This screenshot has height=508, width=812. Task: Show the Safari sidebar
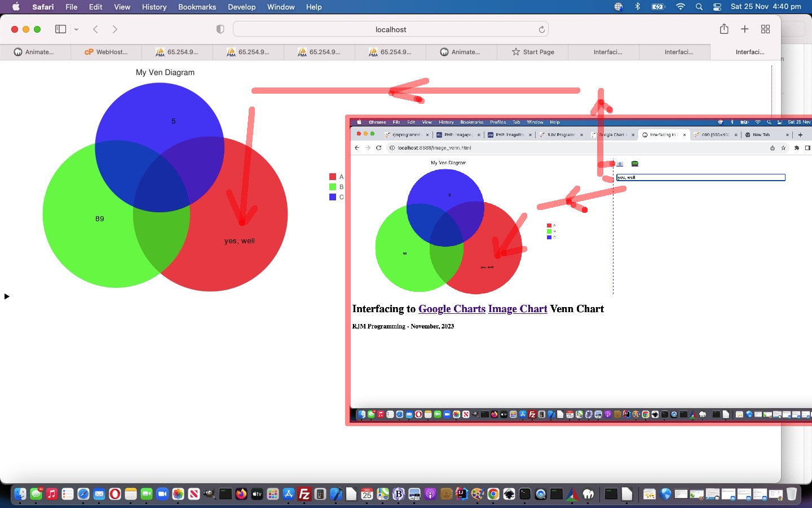(61, 29)
